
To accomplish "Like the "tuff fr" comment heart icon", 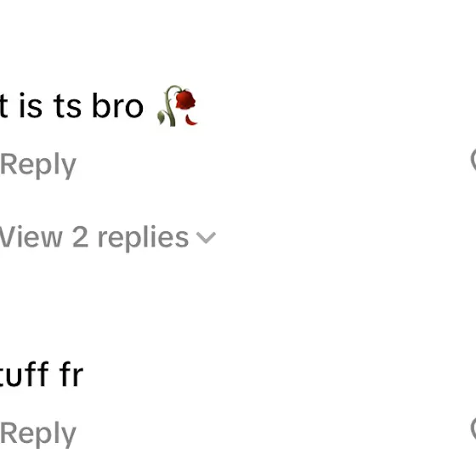I will 473,428.
